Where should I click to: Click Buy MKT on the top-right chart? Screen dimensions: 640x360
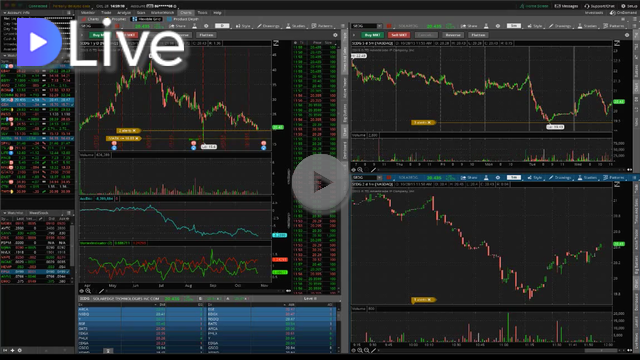pos(372,35)
